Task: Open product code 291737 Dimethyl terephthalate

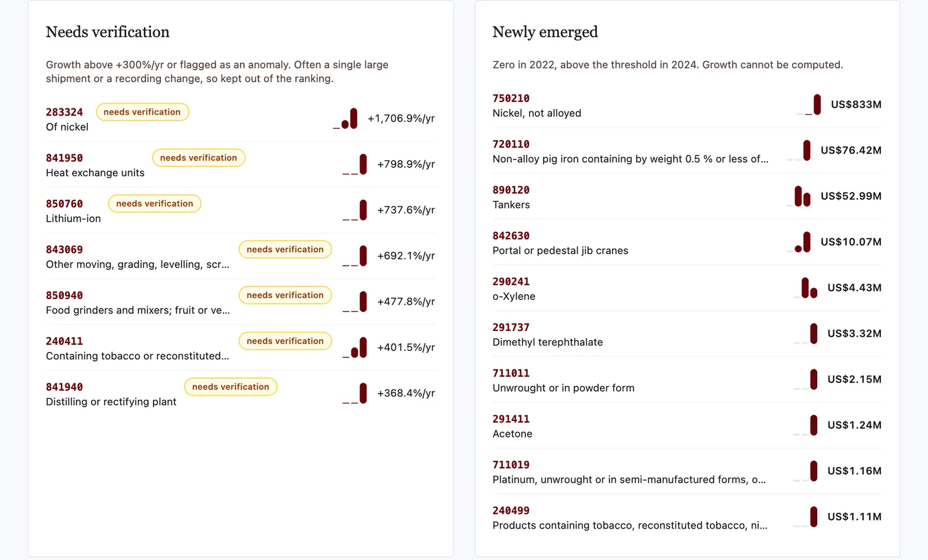Action: tap(511, 327)
